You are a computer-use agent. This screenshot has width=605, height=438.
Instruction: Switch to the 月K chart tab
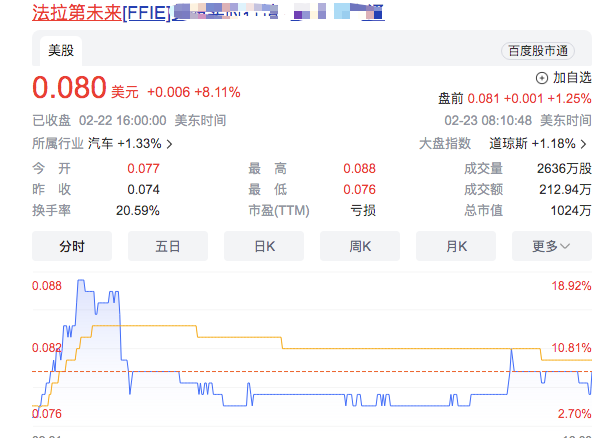click(456, 246)
